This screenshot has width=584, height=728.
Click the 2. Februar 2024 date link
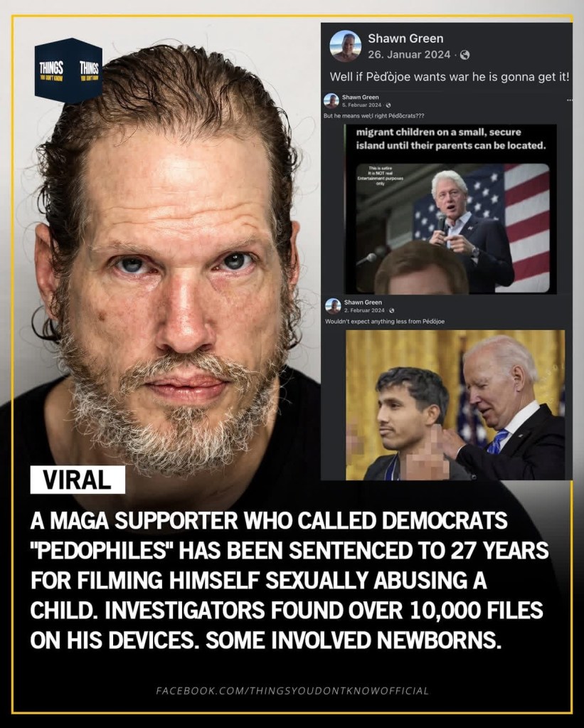click(x=364, y=310)
